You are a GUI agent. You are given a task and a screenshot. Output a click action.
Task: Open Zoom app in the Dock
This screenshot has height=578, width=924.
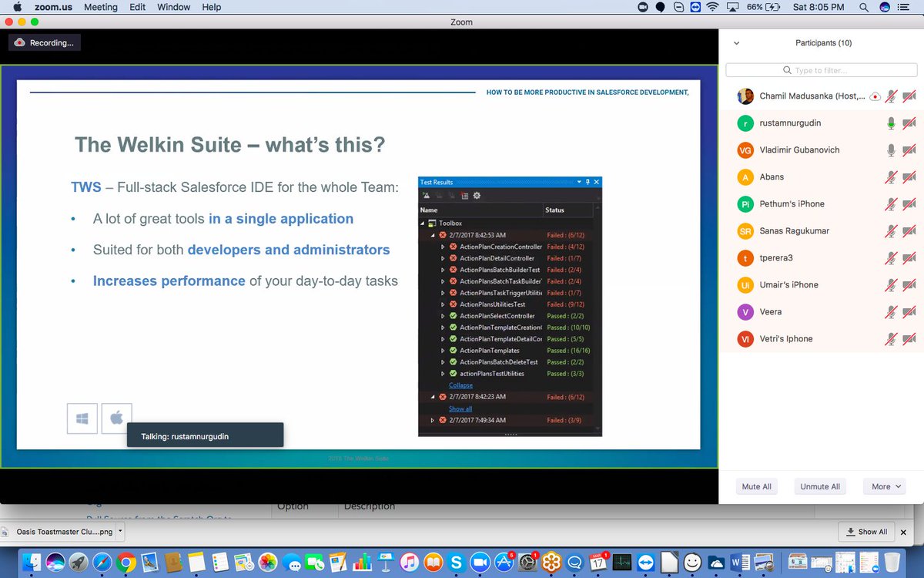coord(480,563)
